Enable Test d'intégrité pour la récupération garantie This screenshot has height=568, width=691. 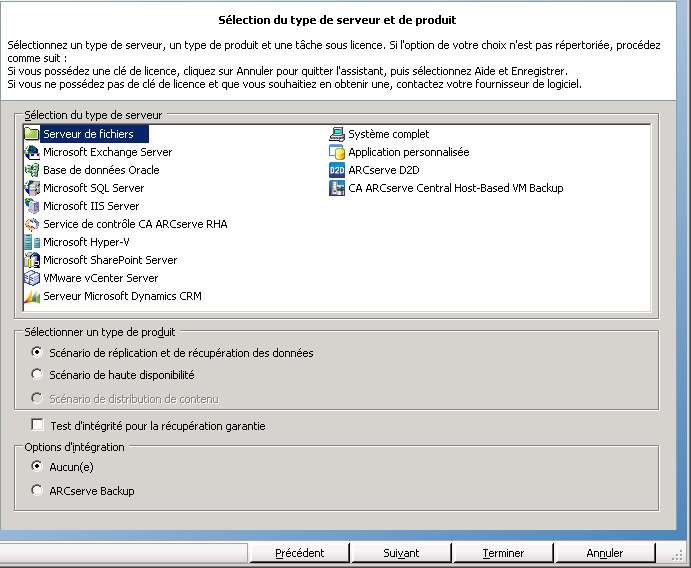pyautogui.click(x=37, y=425)
